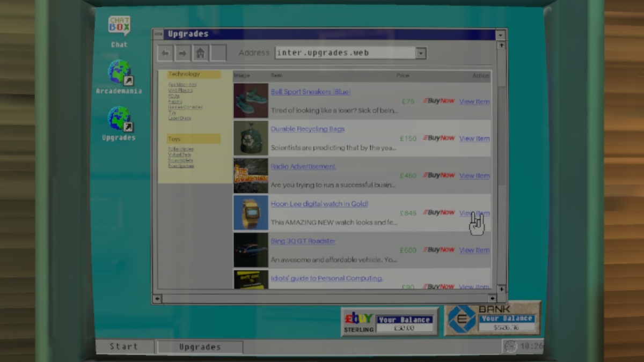Click the browser back arrow button
Screen dimensions: 644x362
pyautogui.click(x=165, y=53)
